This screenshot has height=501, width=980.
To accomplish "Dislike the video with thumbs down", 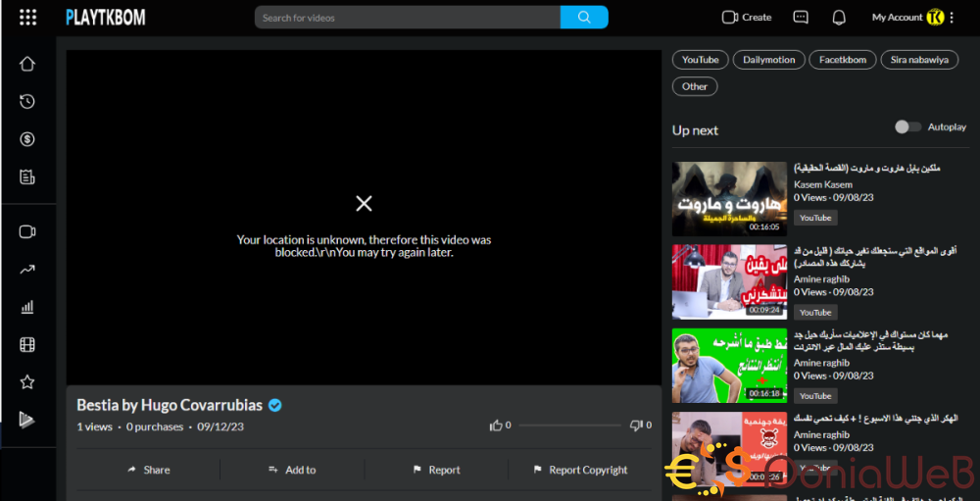I will coord(636,426).
